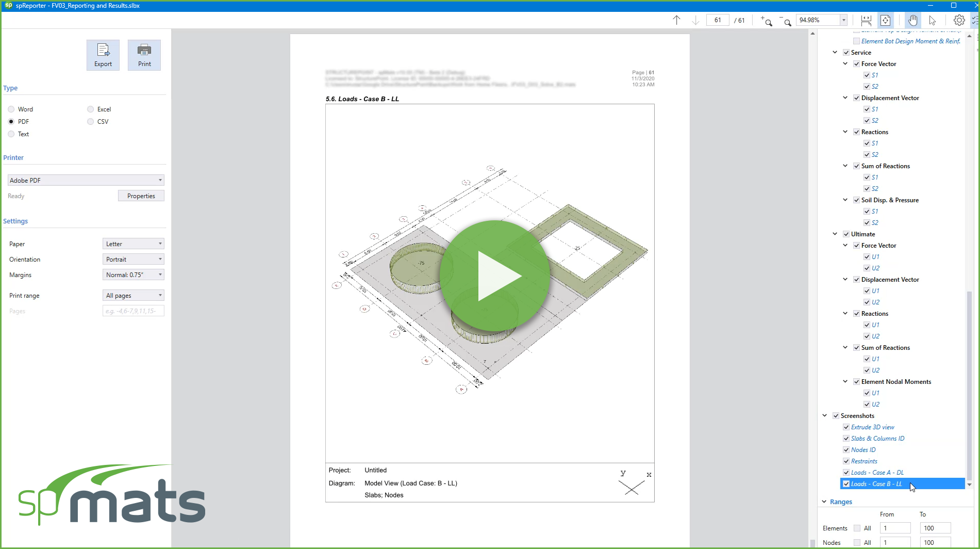Image resolution: width=980 pixels, height=549 pixels.
Task: Go to the previous page with up arrow
Action: click(x=676, y=20)
